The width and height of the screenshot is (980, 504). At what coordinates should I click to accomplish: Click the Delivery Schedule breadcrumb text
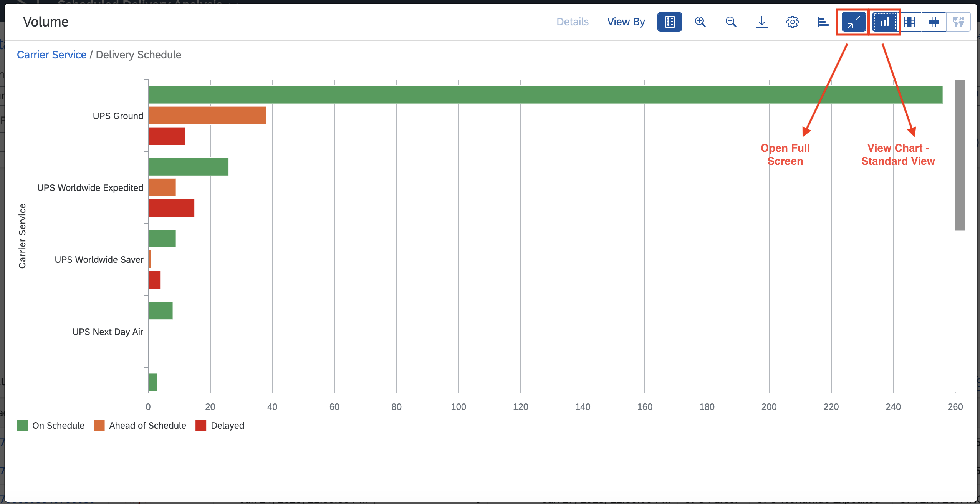point(138,55)
